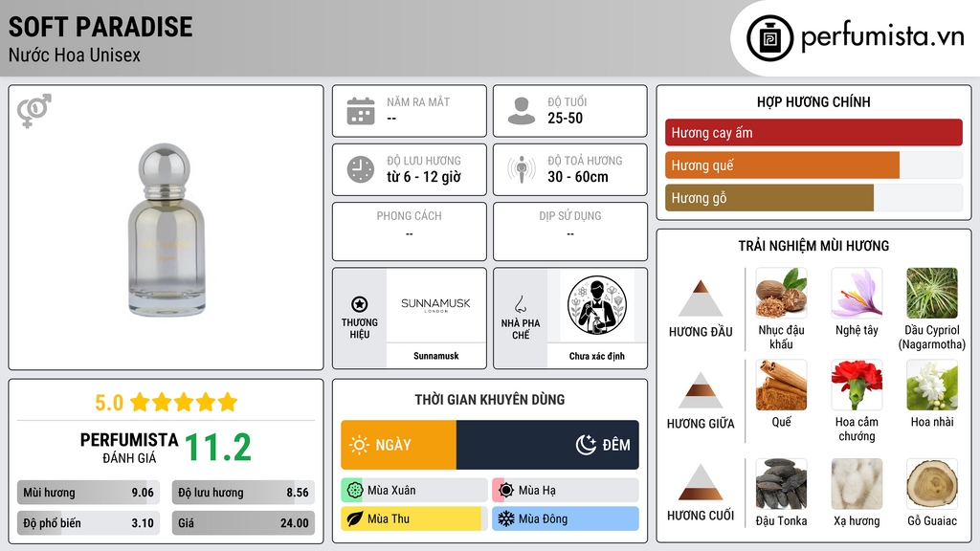Click the sun icon for Mùa Hạ
980x551 pixels.
505,491
